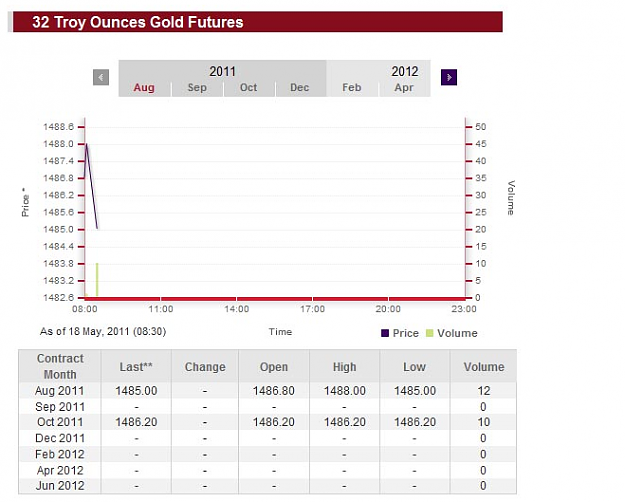625x502 pixels.
Task: Click the 23:00 time axis label
Action: [x=464, y=309]
